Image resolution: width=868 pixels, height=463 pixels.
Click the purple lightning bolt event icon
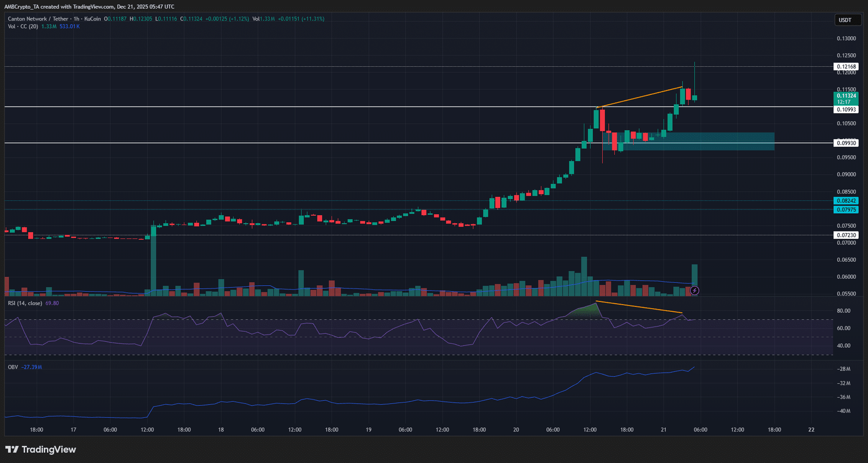(x=694, y=291)
